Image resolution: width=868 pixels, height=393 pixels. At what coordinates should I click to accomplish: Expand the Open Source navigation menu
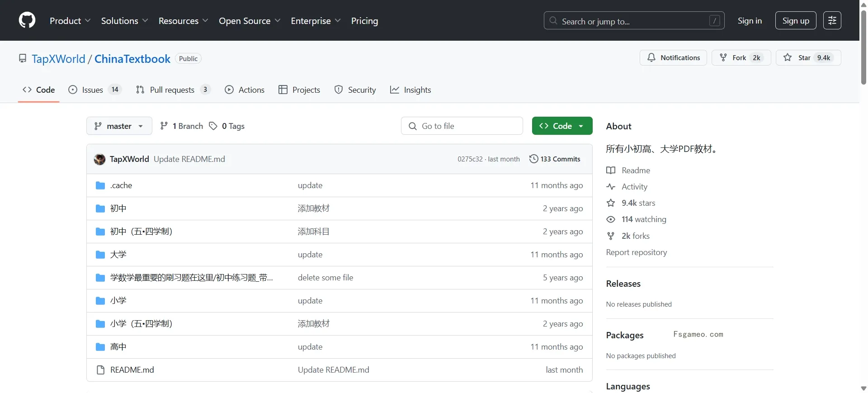click(250, 21)
